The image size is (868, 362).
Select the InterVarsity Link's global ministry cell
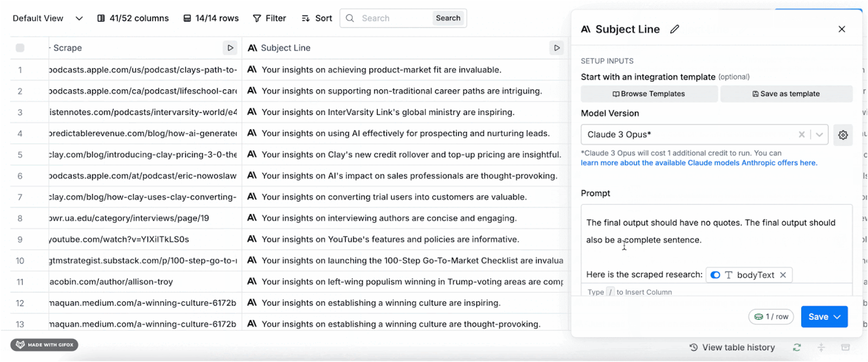[405, 112]
